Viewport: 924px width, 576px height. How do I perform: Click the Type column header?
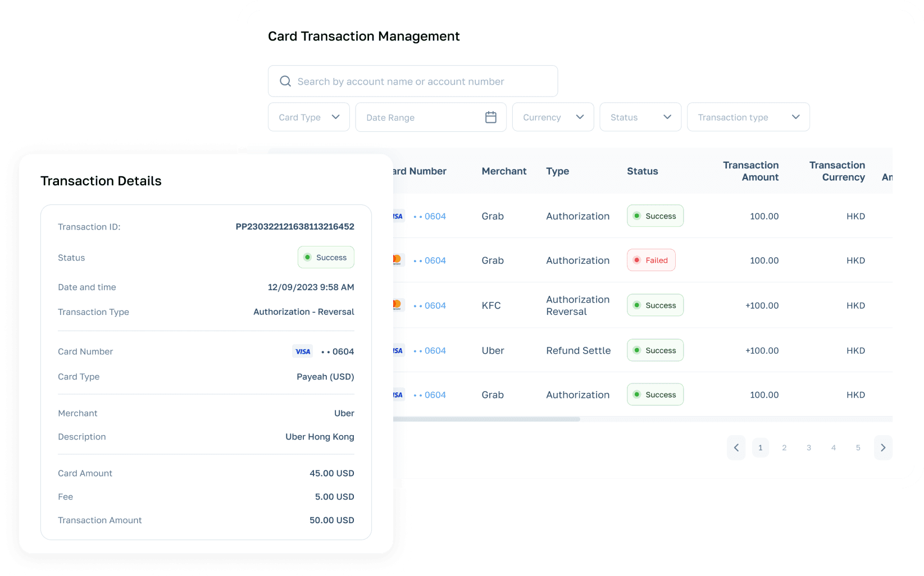(558, 171)
